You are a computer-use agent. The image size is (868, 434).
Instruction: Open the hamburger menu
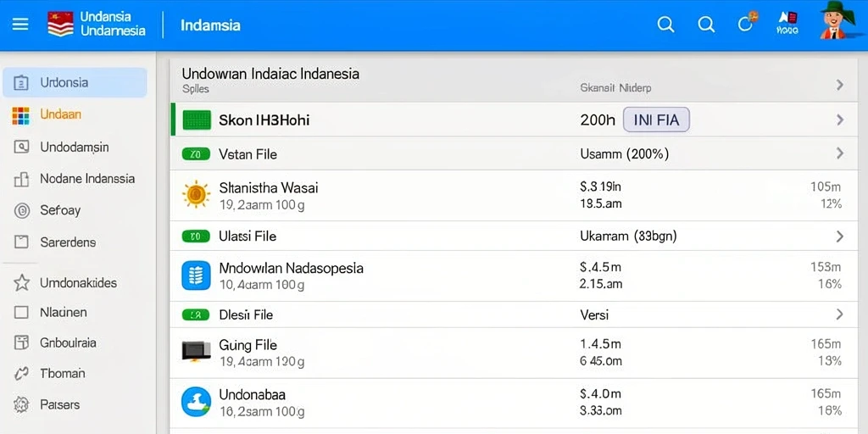click(x=20, y=25)
